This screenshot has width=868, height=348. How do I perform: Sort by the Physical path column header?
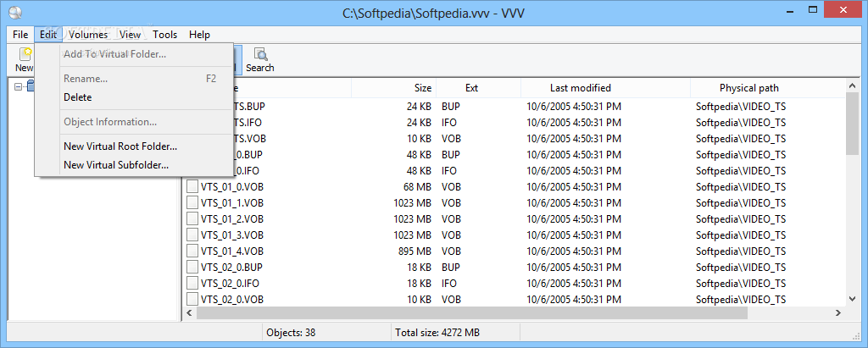(x=767, y=88)
